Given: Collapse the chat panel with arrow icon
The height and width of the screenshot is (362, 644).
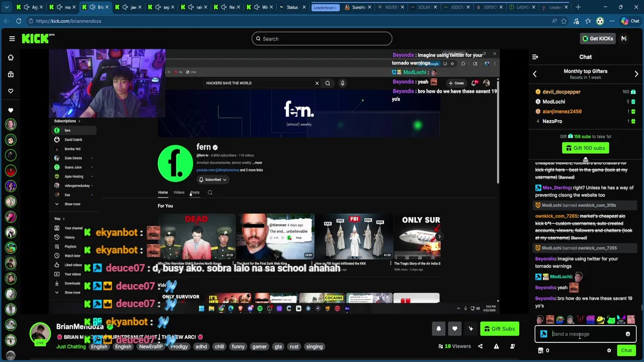Looking at the screenshot, I should [x=535, y=57].
